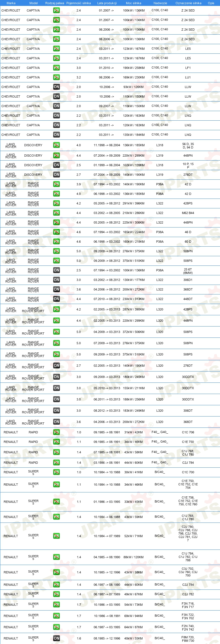220x644 pixels.
Task: Click the petrol icon in Captiva LU1 row
Action: point(56,77)
